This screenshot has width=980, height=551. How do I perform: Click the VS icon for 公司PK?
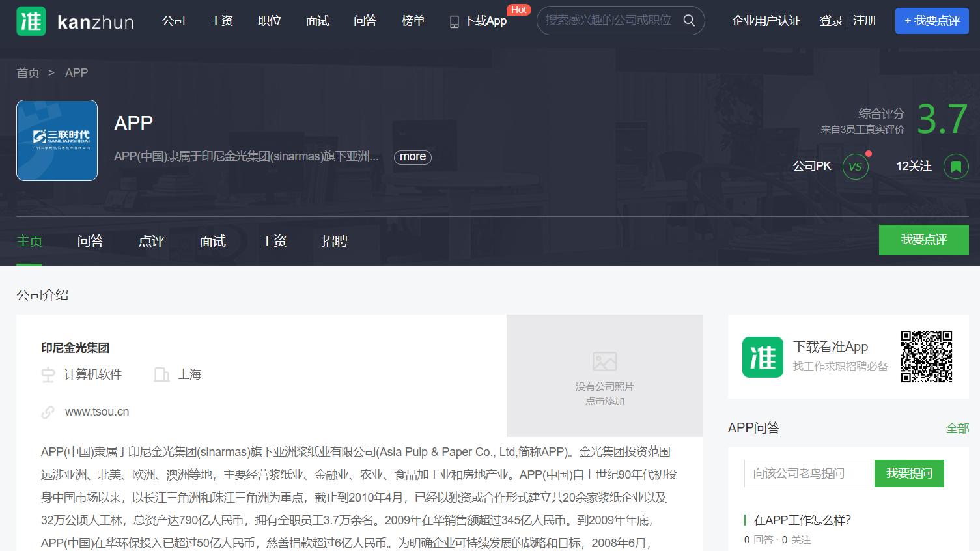pyautogui.click(x=856, y=166)
